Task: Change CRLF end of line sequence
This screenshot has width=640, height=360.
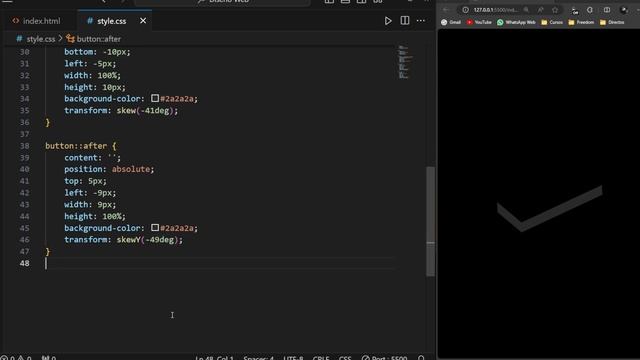Action: point(321,358)
